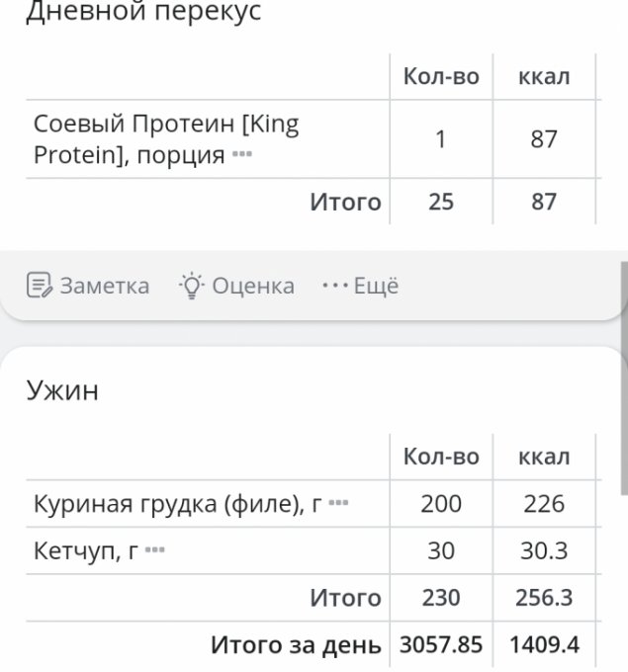The width and height of the screenshot is (628, 672).
Task: Click Кол-во column header in Ужин table
Action: [x=441, y=457]
